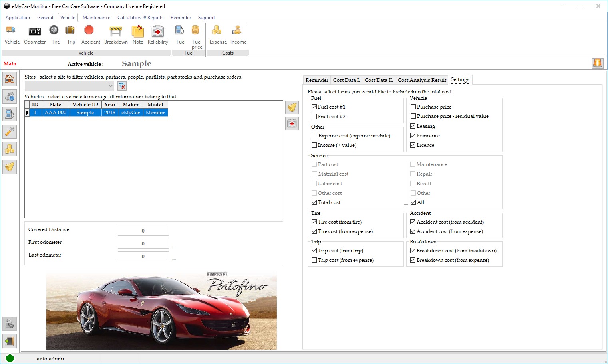Open the Sites filter dropdown

[x=111, y=86]
